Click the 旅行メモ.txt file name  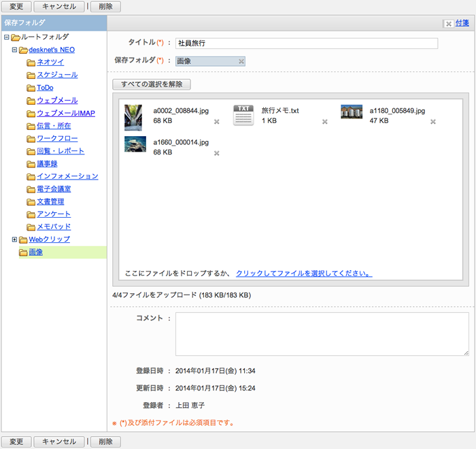[280, 111]
